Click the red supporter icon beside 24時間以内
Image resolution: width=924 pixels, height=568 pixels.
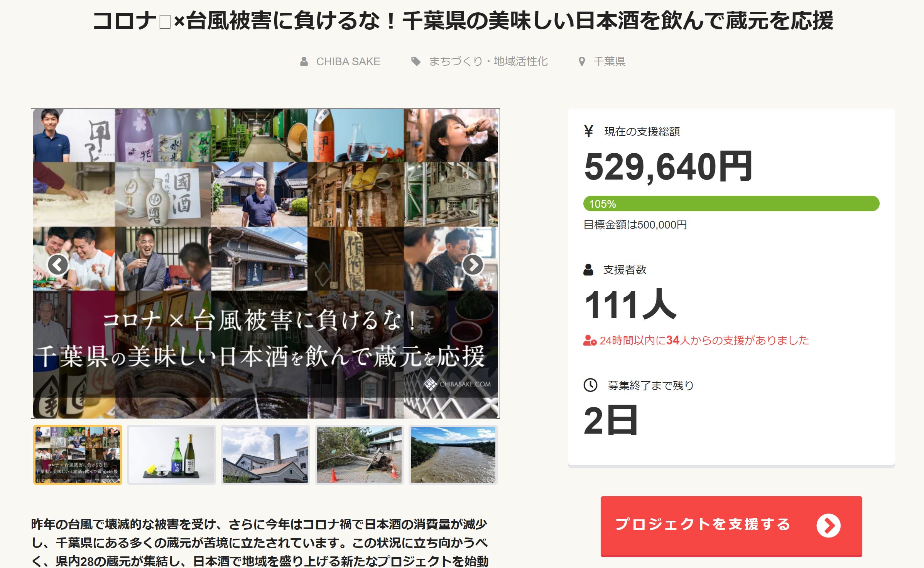coord(590,341)
